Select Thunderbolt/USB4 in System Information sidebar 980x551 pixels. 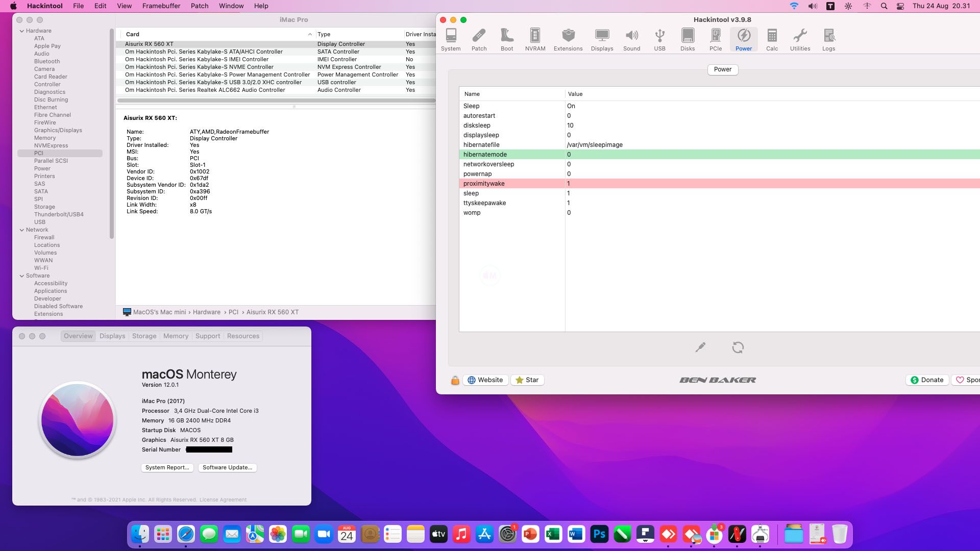pyautogui.click(x=59, y=214)
